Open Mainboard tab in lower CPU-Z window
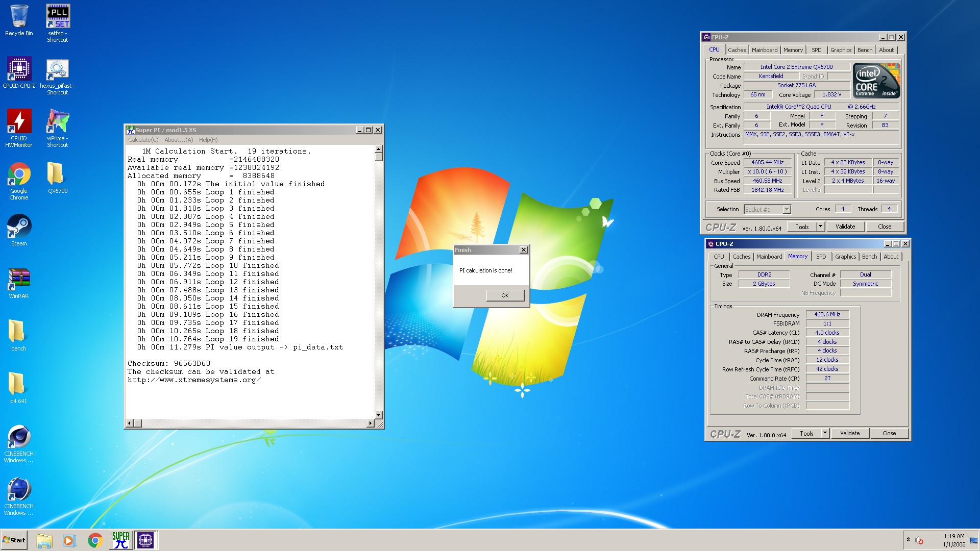 pyautogui.click(x=769, y=257)
